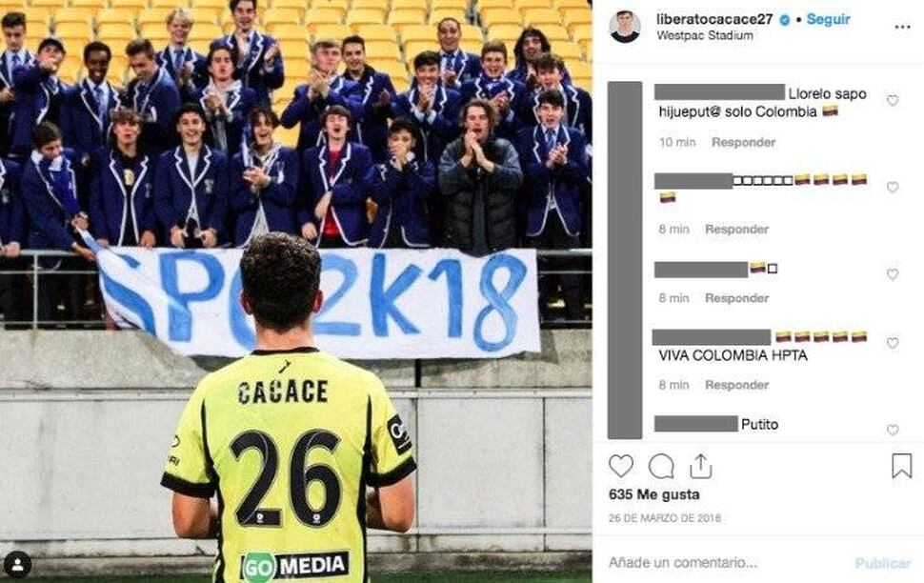Reply to the VIVA COLOMBIA comment
Image resolution: width=924 pixels, height=583 pixels.
(x=736, y=385)
